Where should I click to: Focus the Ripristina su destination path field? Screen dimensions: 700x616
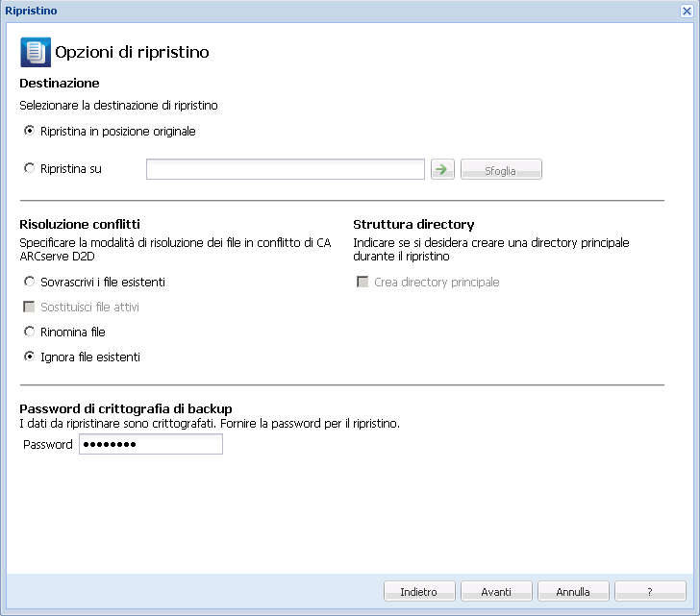(x=286, y=169)
